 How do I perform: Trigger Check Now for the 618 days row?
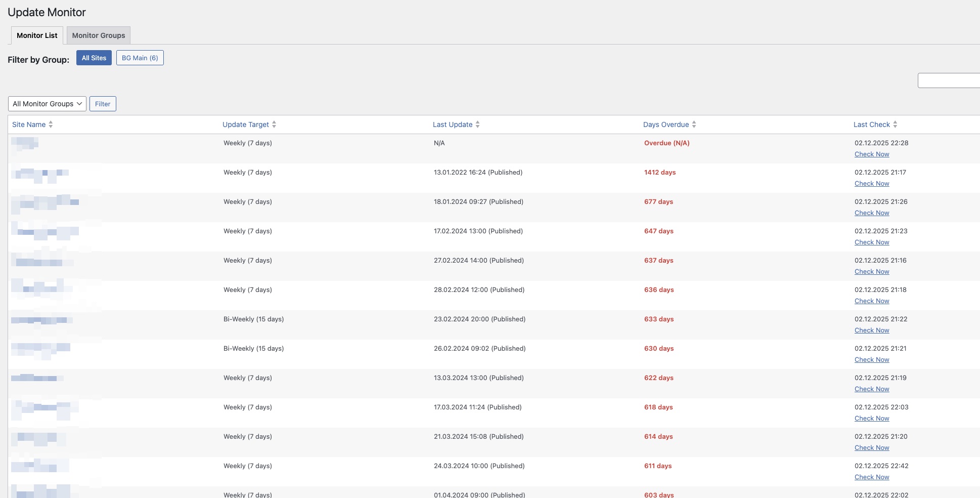click(872, 419)
